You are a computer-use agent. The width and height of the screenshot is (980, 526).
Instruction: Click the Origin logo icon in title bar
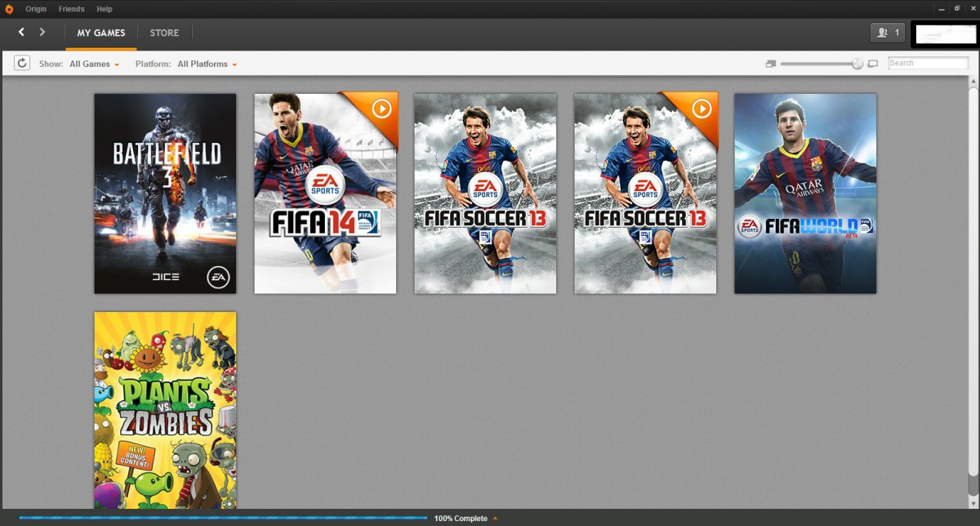[9, 9]
